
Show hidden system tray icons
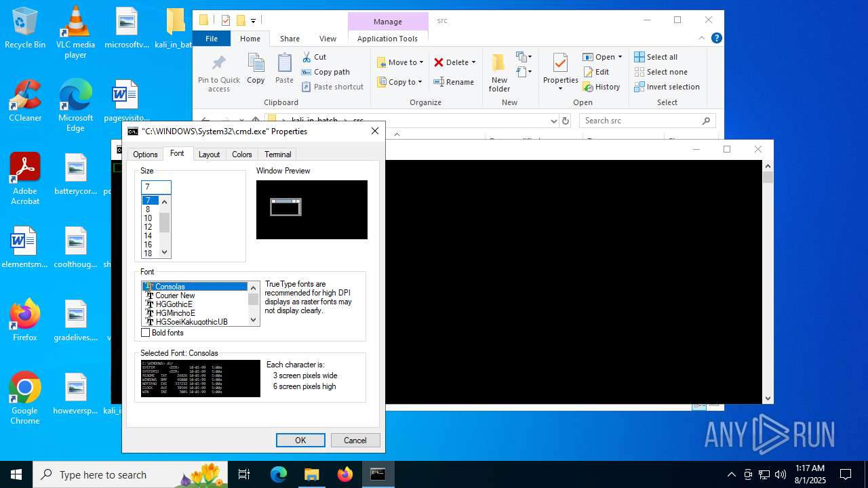point(731,474)
